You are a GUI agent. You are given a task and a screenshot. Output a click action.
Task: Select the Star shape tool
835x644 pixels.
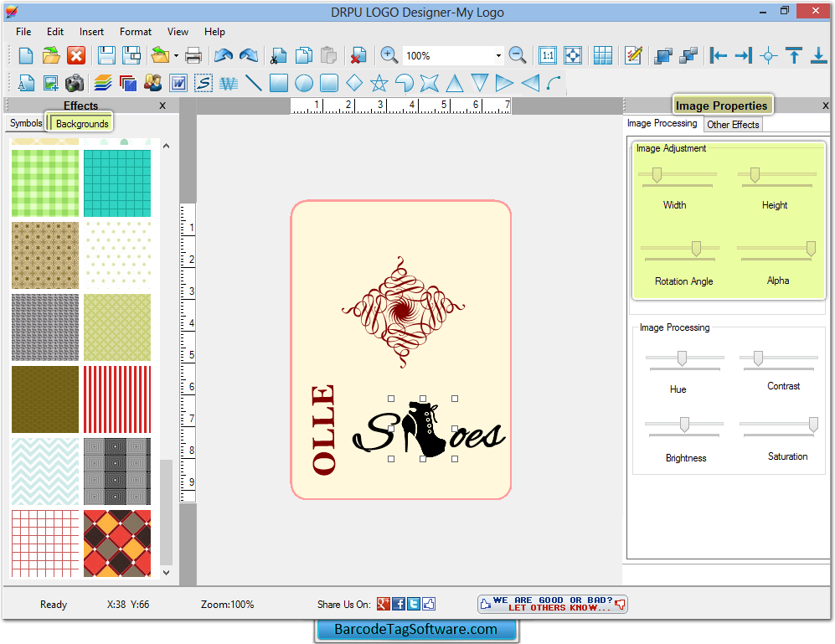[379, 83]
